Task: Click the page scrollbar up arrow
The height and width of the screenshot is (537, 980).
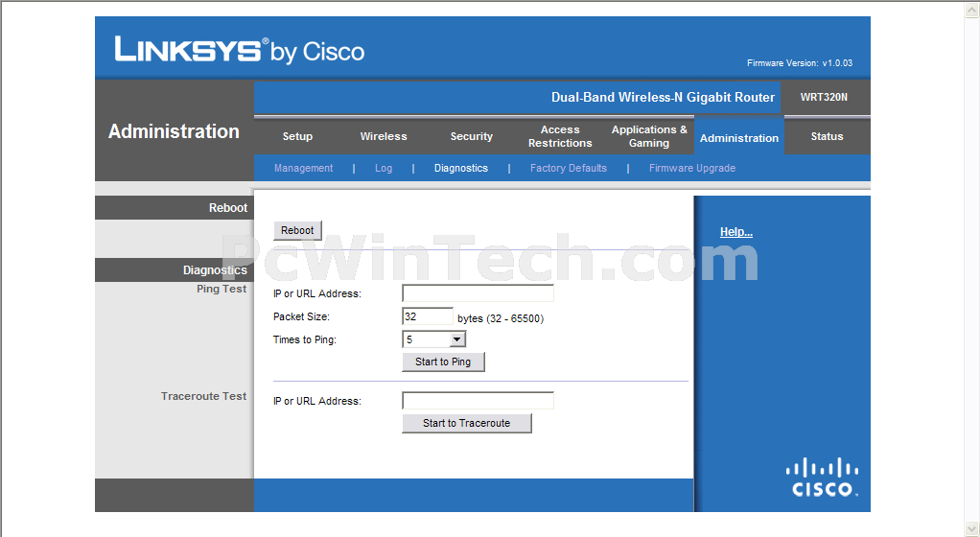Action: (x=972, y=10)
